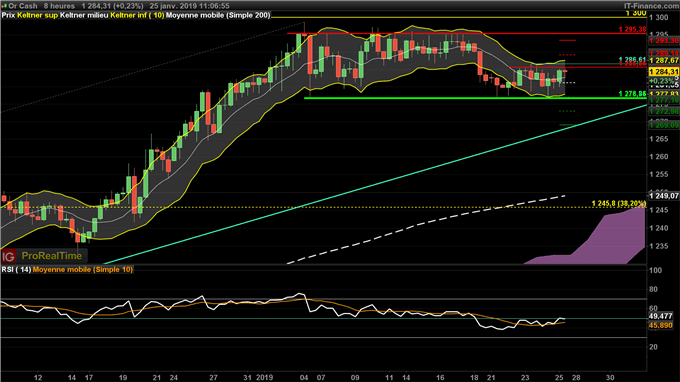This screenshot has height=382, width=680.
Task: Click the Moyenne mobile (Simple 10) label
Action: 83,270
